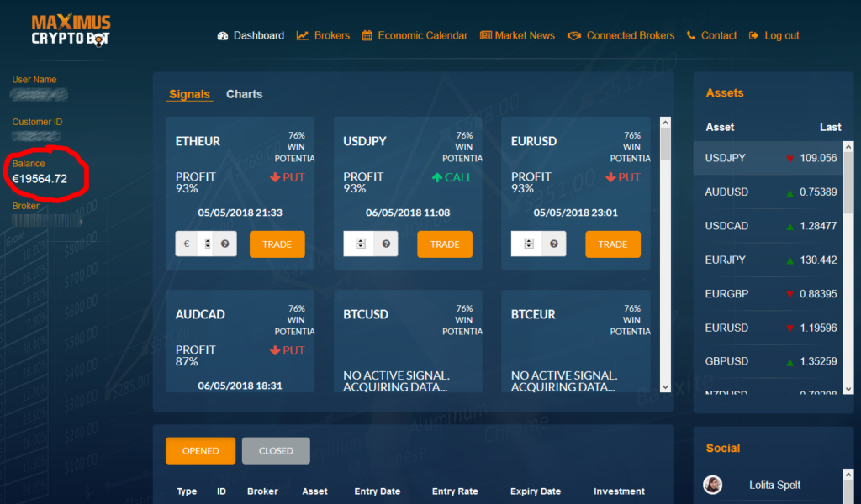Adjust the ETHEUR amount stepper arrows
Image resolution: width=861 pixels, height=504 pixels.
point(208,244)
